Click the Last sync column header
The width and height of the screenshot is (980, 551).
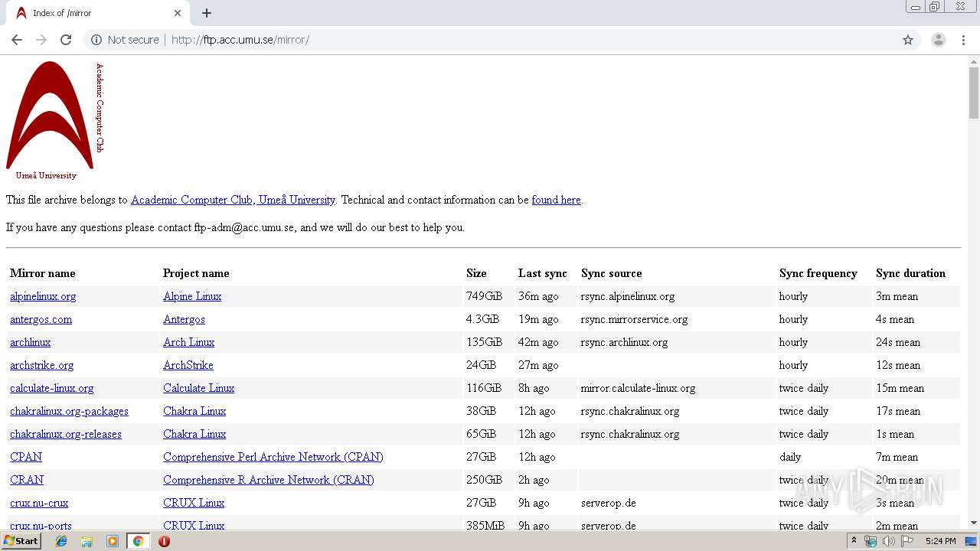pyautogui.click(x=543, y=273)
